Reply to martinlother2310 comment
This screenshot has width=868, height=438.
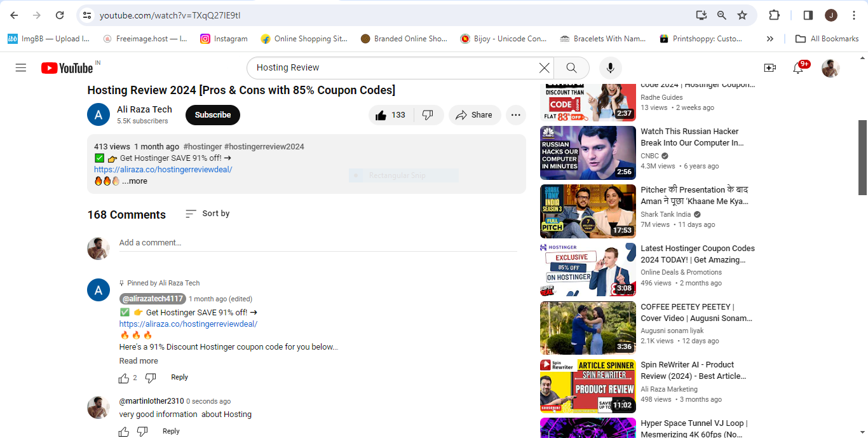[x=171, y=431]
